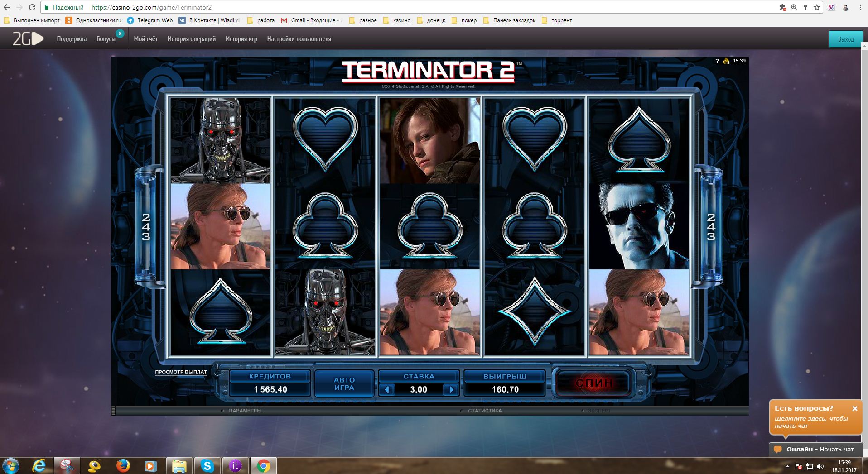The image size is (868, 474).
Task: Open Настройки пользователя settings
Action: click(x=299, y=39)
